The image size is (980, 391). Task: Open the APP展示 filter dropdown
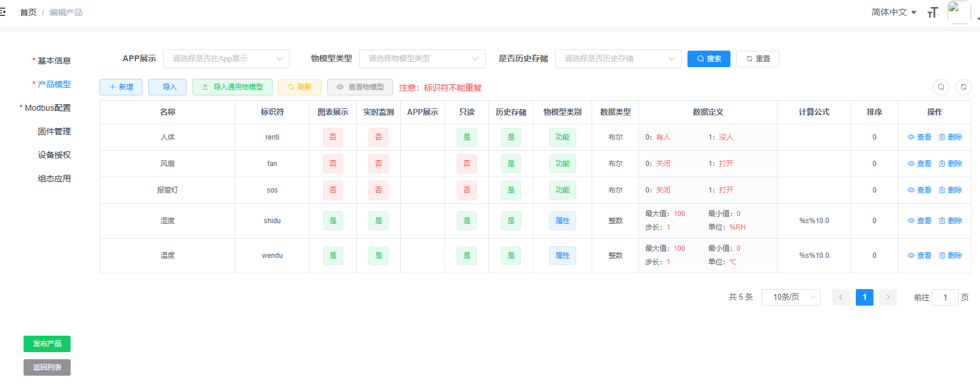pyautogui.click(x=226, y=59)
